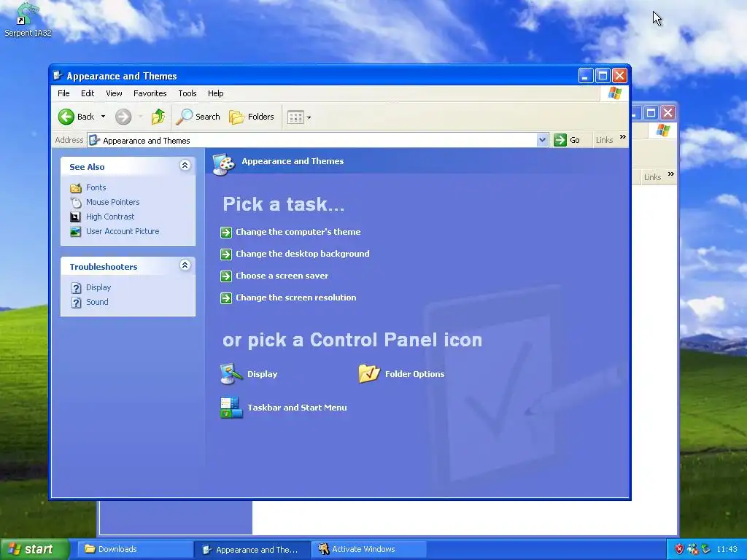Open the Views icon in toolbar
Screen dimensions: 747x560
295,117
